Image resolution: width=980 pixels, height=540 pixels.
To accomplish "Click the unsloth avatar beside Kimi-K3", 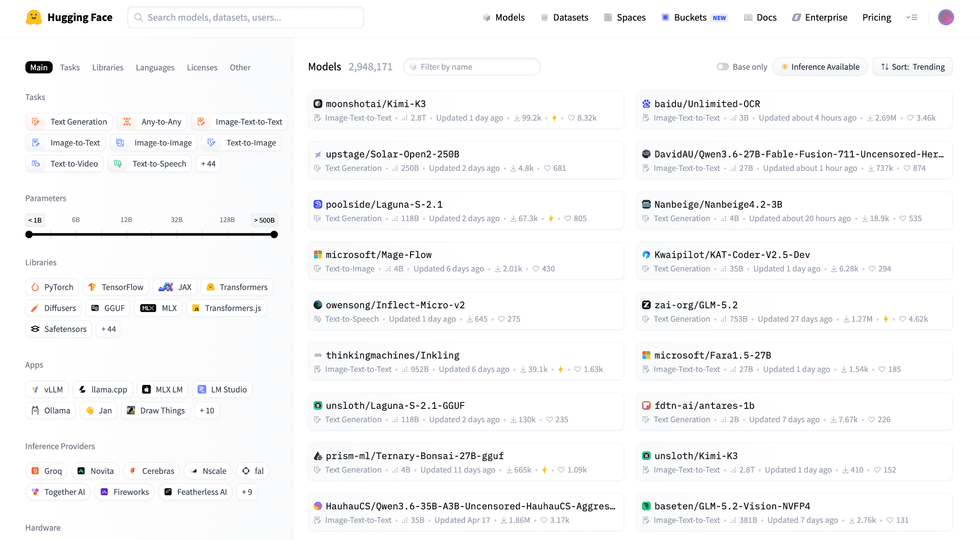I will (646, 456).
